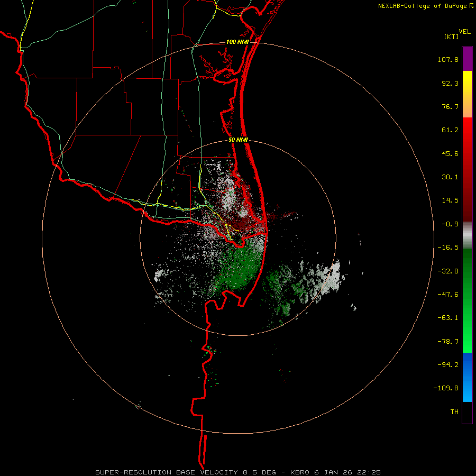Click the 100 NMI range ring label
The width and height of the screenshot is (476, 476).
point(237,42)
